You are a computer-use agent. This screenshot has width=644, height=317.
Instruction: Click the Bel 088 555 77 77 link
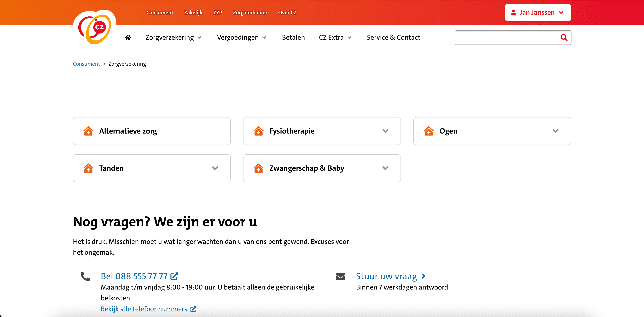[x=134, y=276]
